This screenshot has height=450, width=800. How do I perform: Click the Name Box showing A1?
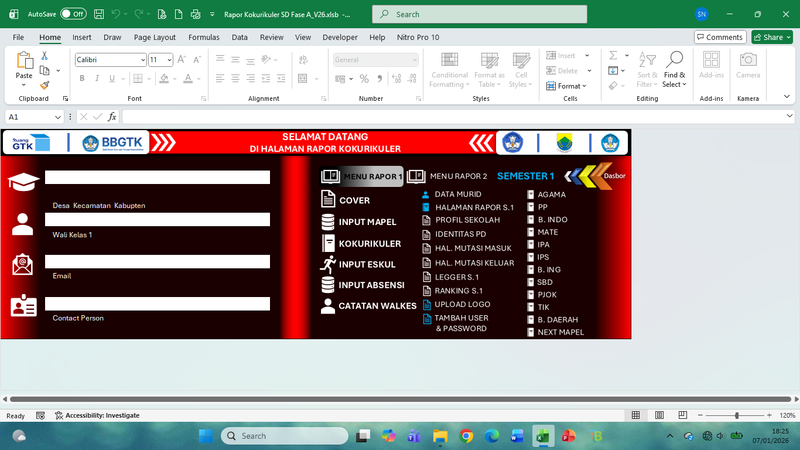click(30, 117)
